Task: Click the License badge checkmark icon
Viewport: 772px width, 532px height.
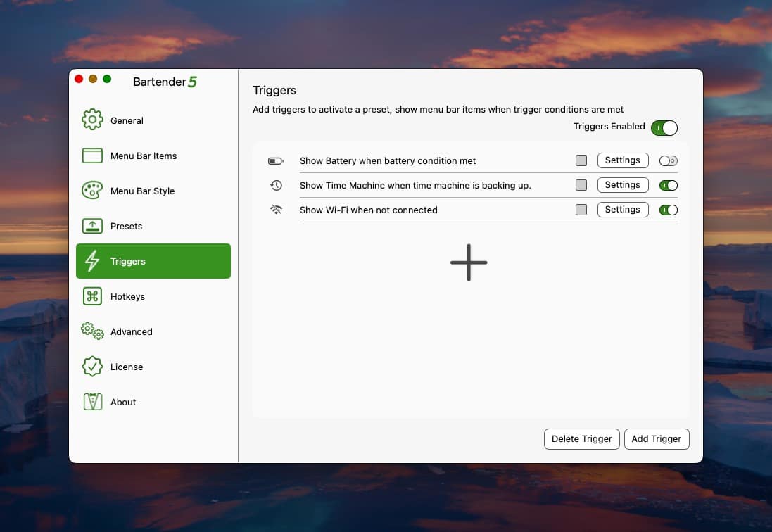Action: pyautogui.click(x=92, y=367)
